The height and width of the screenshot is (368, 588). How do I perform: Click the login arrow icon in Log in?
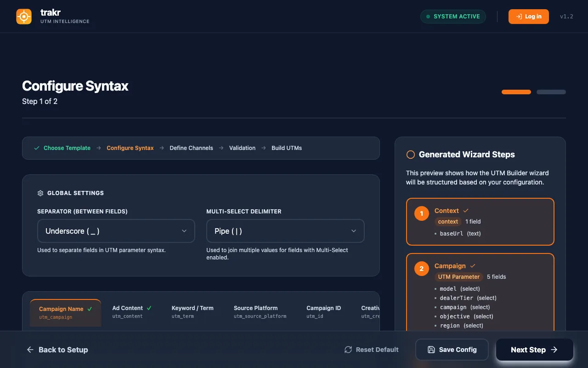[519, 17]
